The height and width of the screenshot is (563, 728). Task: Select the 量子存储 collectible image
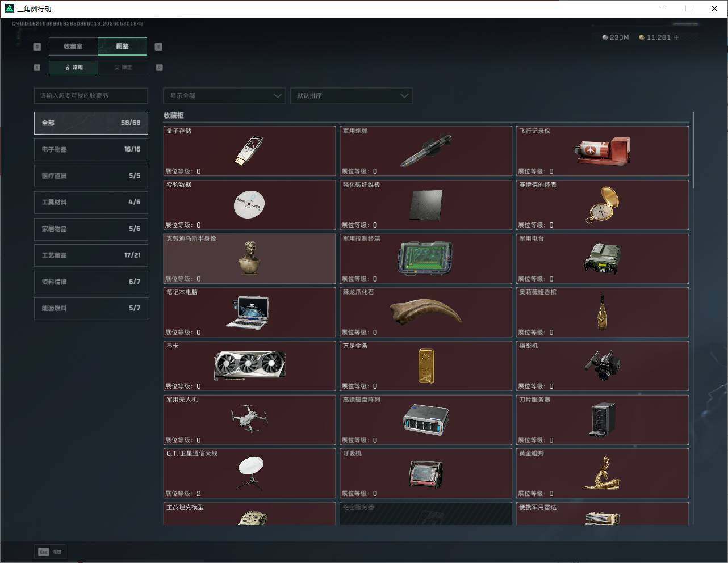[x=249, y=150]
